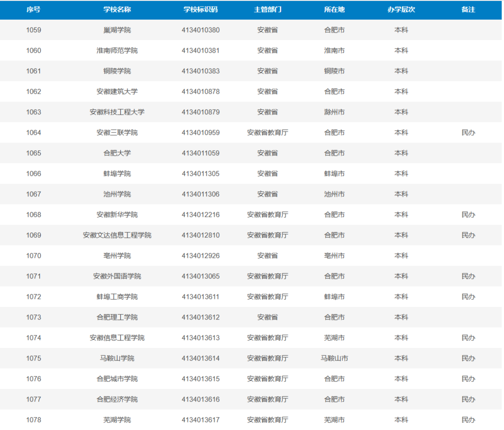Select the 学校标识码 column header
Viewport: 504px width, 430px height.
[x=201, y=10]
